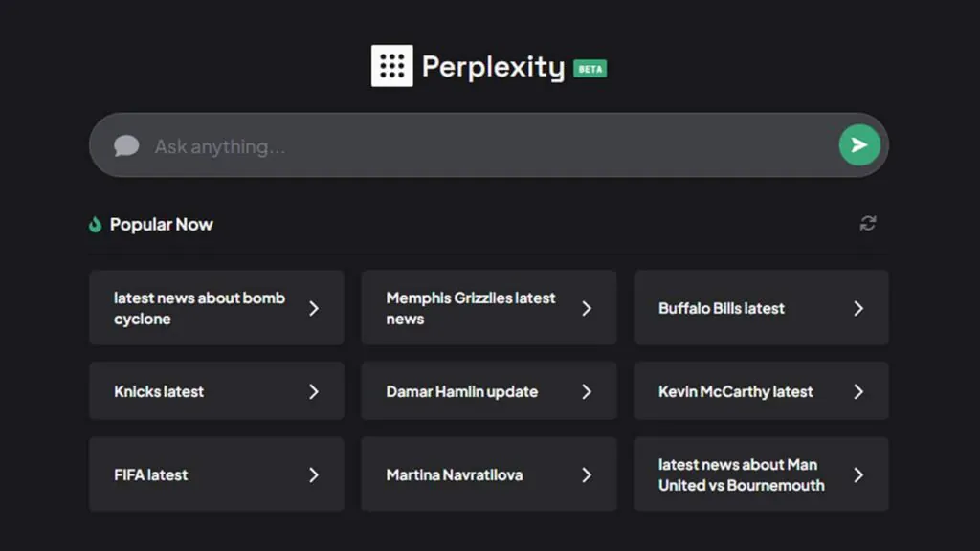
Task: Click the speech bubble icon in search bar
Action: (x=126, y=146)
